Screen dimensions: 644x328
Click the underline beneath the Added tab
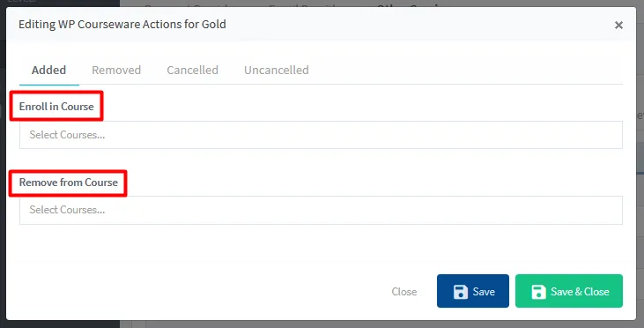click(x=48, y=85)
